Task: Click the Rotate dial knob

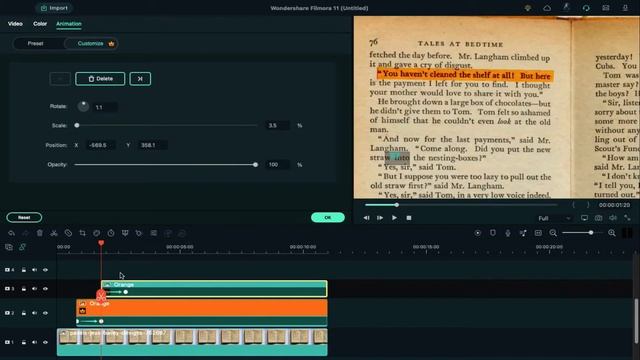Action: pos(83,106)
